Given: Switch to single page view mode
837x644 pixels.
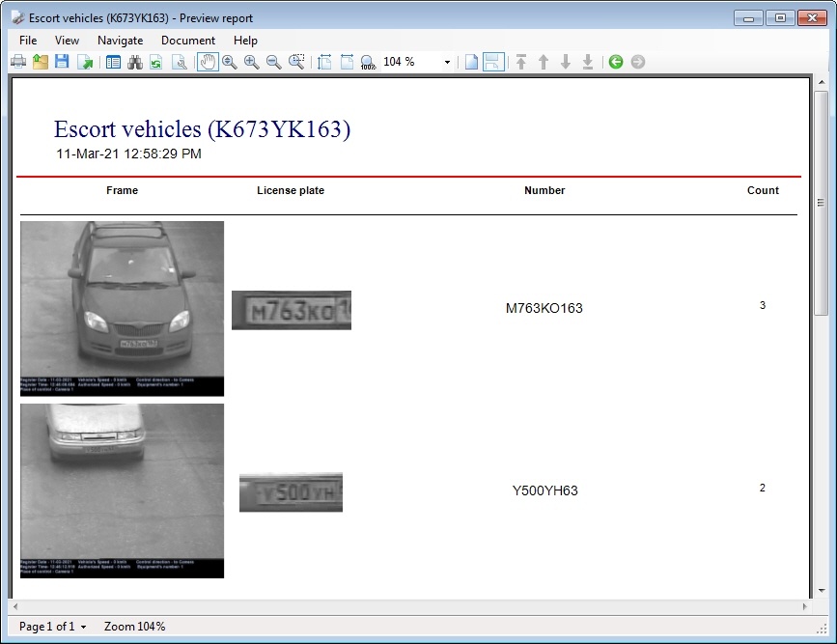Looking at the screenshot, I should pos(471,62).
